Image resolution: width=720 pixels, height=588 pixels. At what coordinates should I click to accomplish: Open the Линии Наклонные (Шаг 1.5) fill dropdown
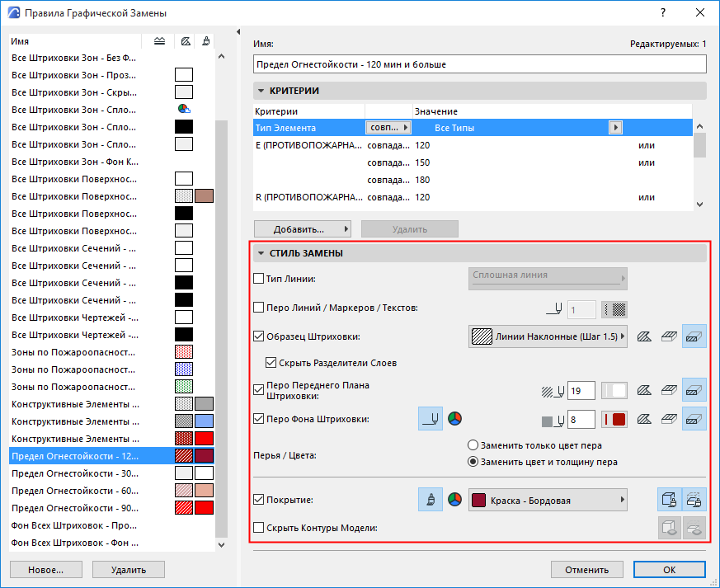(548, 336)
